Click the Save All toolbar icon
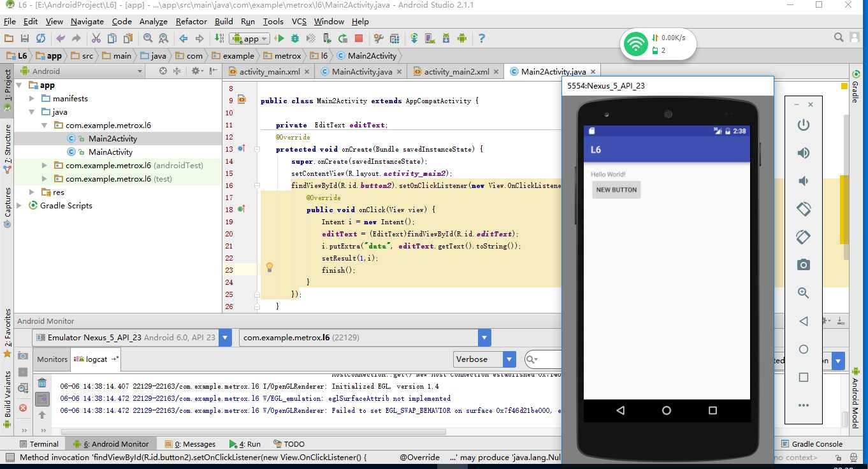 pyautogui.click(x=25, y=38)
